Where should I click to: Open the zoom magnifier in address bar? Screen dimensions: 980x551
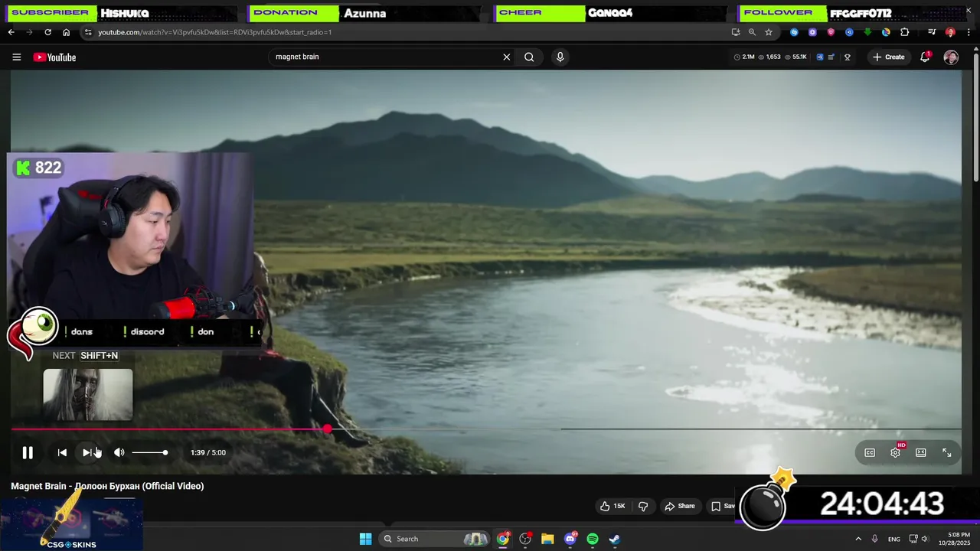(x=752, y=32)
